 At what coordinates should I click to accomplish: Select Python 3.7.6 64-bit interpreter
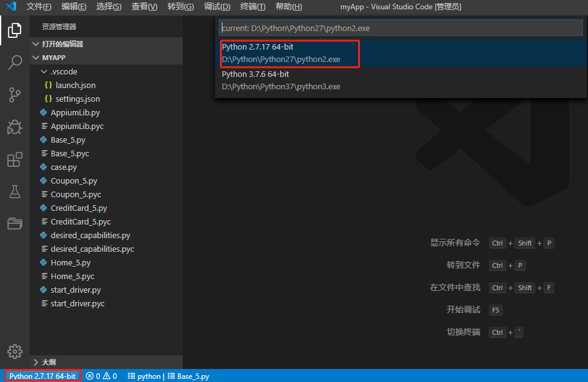point(400,80)
